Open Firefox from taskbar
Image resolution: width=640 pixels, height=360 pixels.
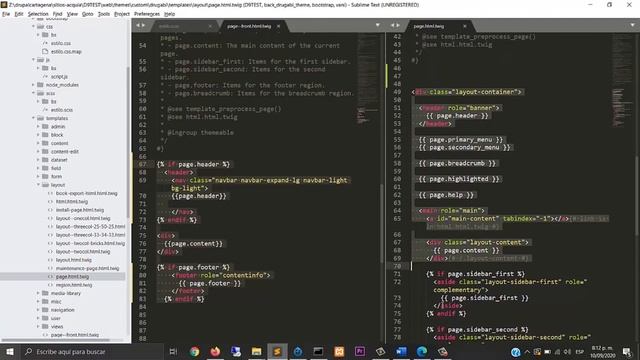click(x=215, y=351)
